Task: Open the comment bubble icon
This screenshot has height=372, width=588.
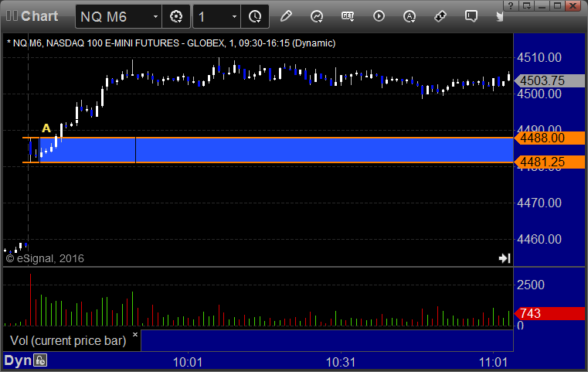Action: click(x=471, y=16)
